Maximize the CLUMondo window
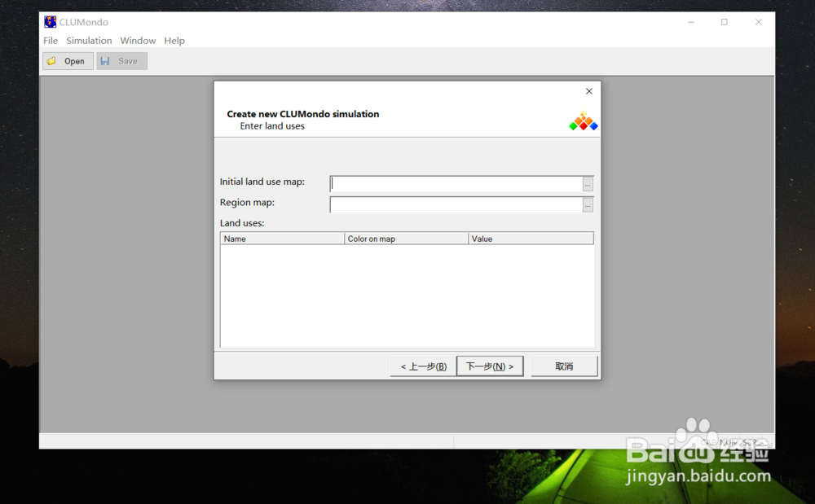 724,22
